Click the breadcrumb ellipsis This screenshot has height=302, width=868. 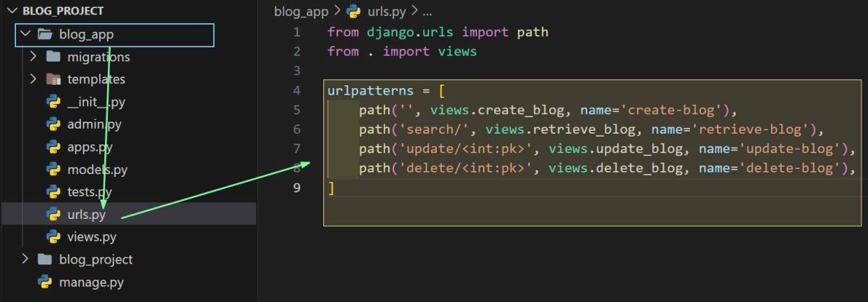tap(426, 12)
